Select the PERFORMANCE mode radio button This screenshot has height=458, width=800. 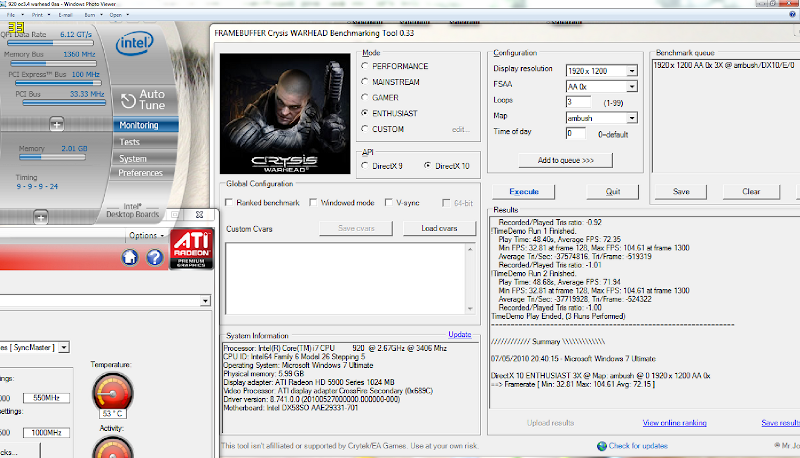click(x=365, y=66)
